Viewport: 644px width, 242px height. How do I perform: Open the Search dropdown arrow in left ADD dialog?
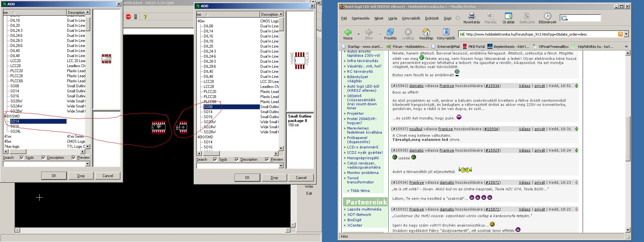[87, 164]
